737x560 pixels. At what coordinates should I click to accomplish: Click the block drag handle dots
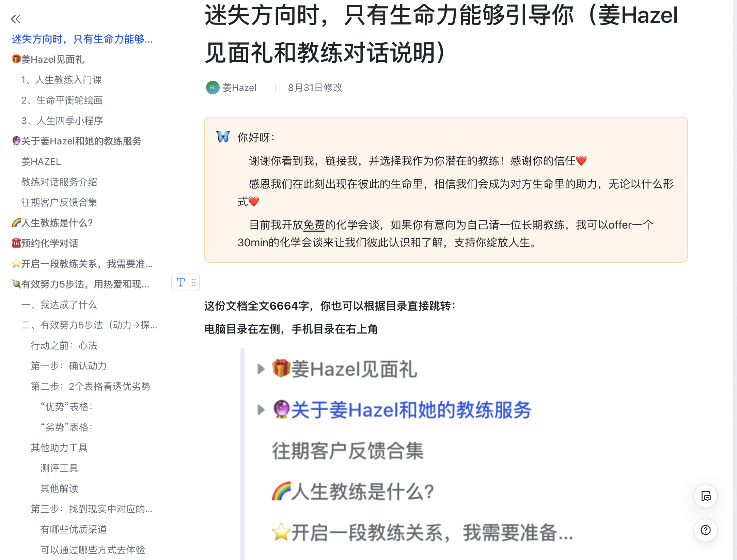193,282
